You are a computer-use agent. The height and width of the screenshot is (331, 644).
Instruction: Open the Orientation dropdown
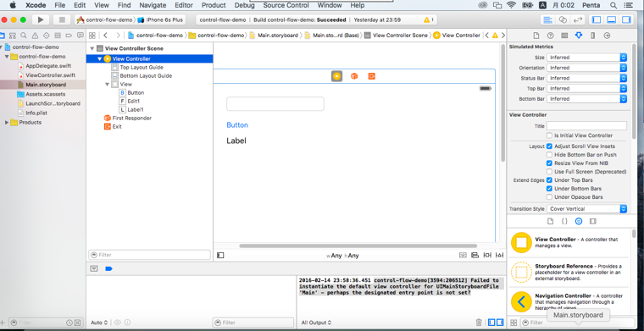[586, 68]
